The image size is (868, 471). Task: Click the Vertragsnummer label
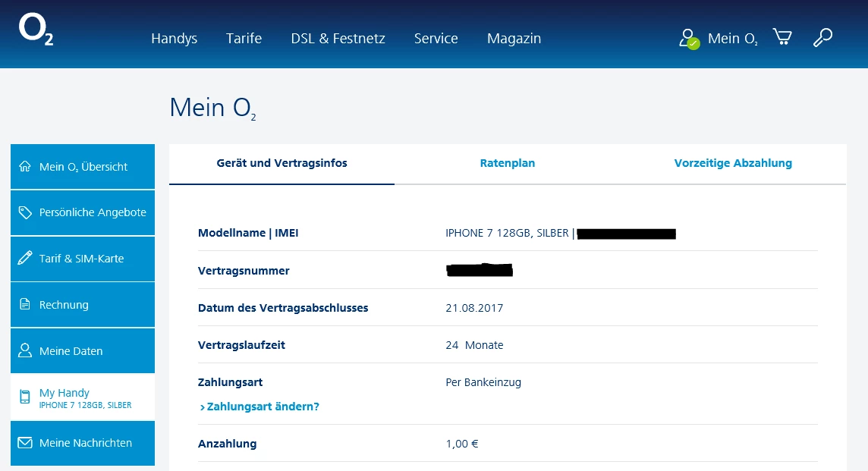coord(244,271)
